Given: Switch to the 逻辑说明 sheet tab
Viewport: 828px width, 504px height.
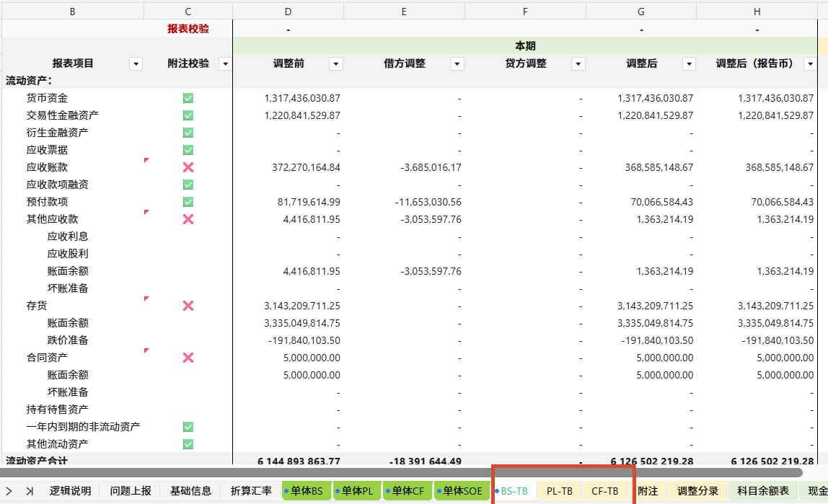Looking at the screenshot, I should [70, 491].
